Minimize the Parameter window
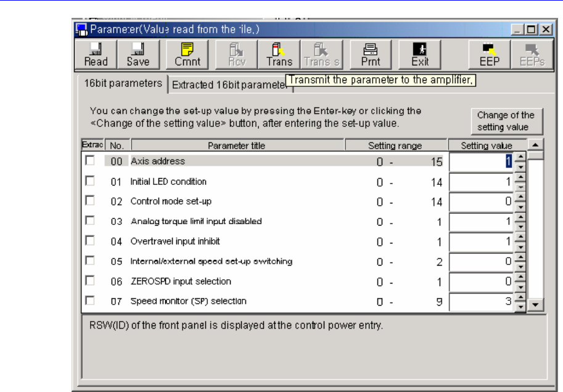The image size is (563, 392). click(517, 29)
